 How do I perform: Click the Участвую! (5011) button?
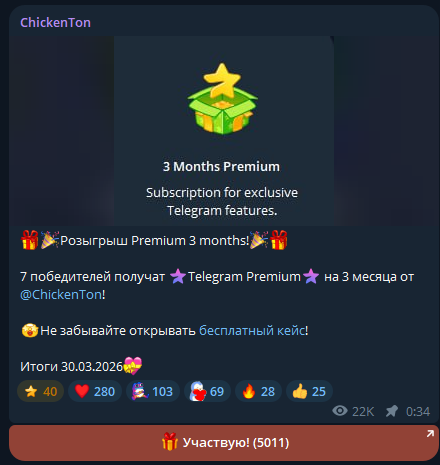click(224, 443)
